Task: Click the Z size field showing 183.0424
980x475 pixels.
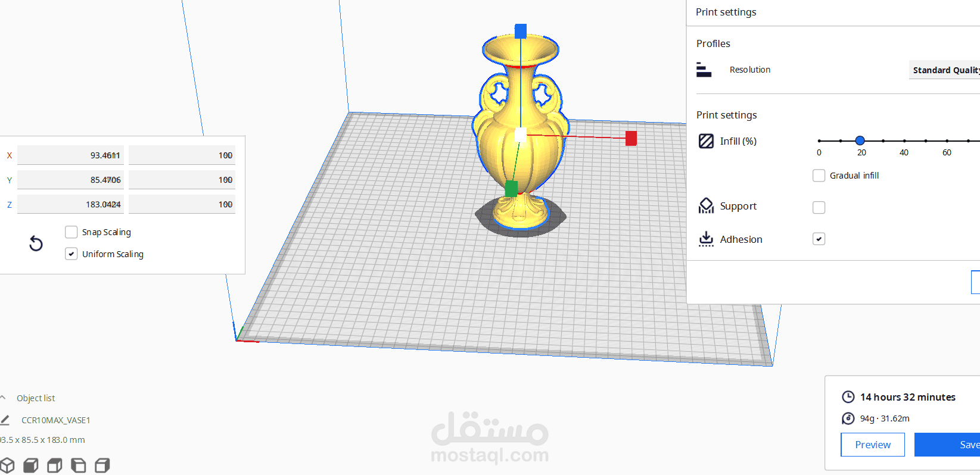Action: [x=70, y=204]
